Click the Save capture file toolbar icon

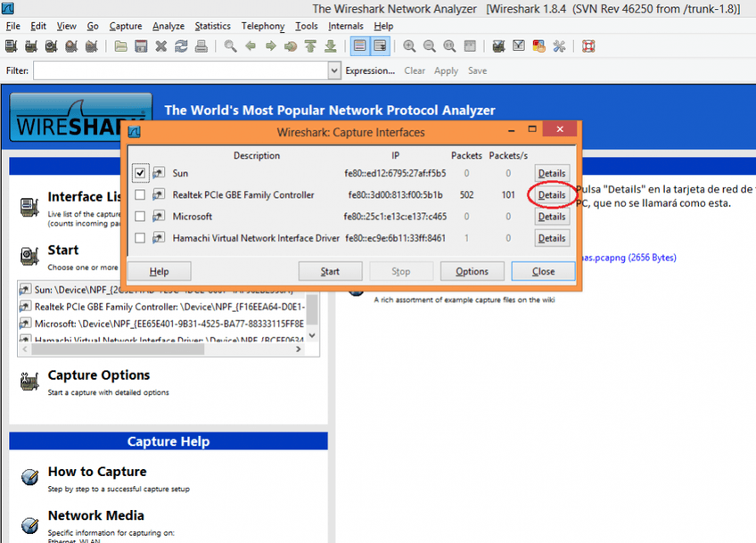click(141, 45)
